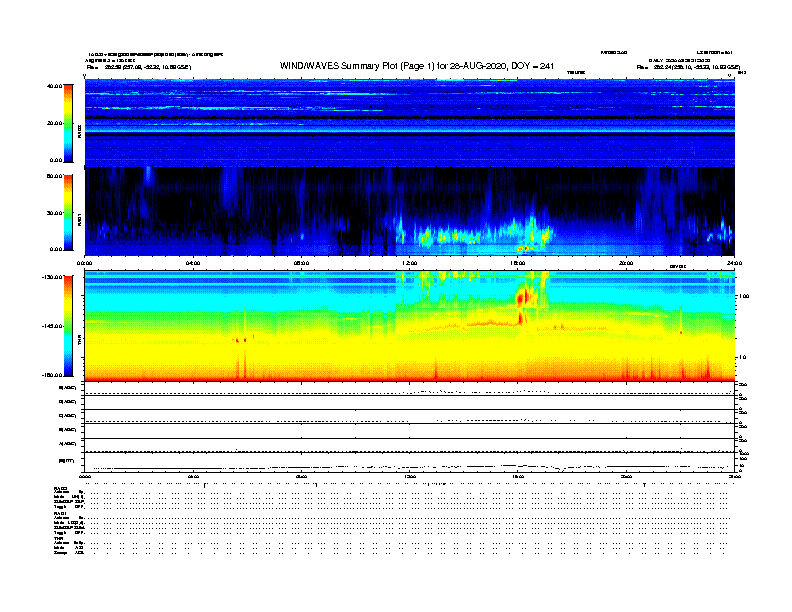Click the TNR panel color scale bar
This screenshot has height=612, width=792.
coord(68,326)
